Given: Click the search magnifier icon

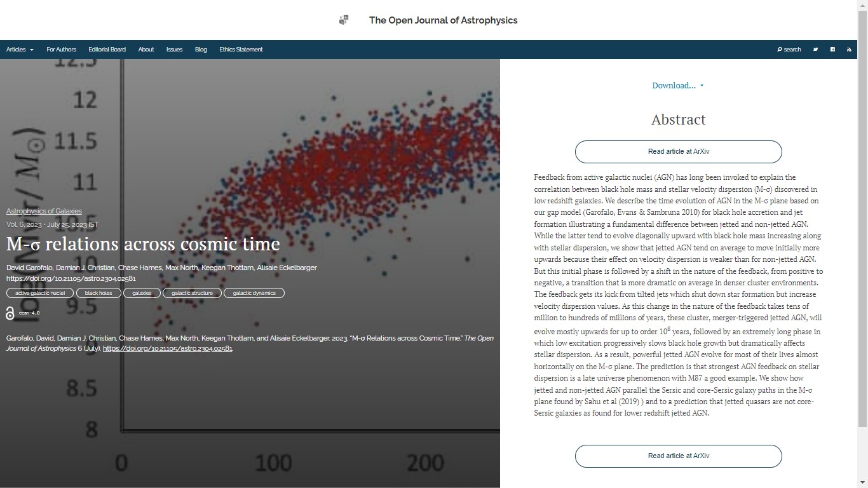Looking at the screenshot, I should click(x=780, y=50).
